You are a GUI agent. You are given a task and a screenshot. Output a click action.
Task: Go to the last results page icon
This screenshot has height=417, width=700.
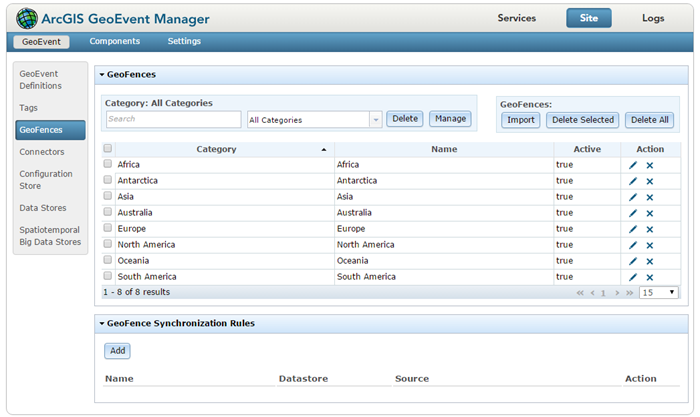629,293
